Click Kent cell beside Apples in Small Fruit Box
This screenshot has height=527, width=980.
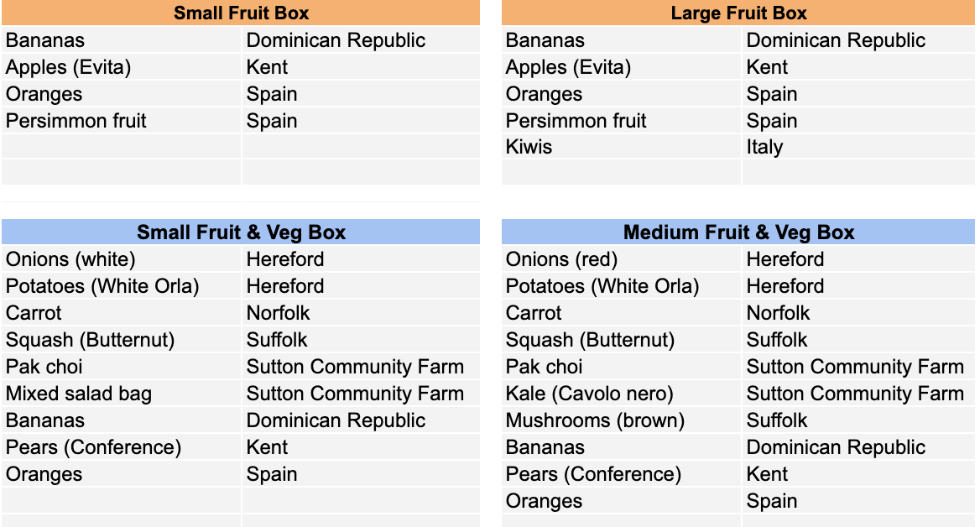point(362,66)
